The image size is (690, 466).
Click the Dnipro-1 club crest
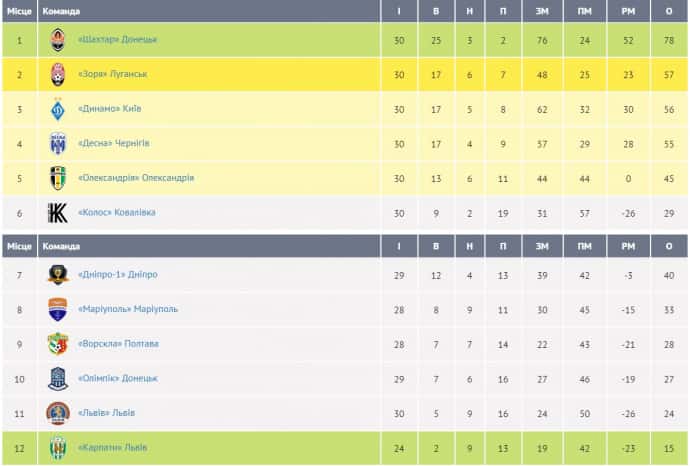point(58,275)
